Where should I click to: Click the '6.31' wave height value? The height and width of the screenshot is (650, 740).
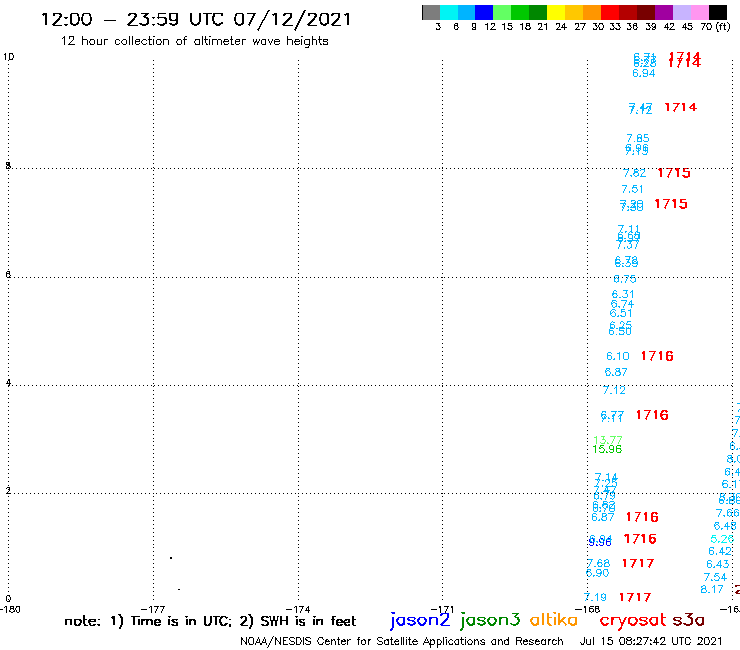tap(623, 295)
